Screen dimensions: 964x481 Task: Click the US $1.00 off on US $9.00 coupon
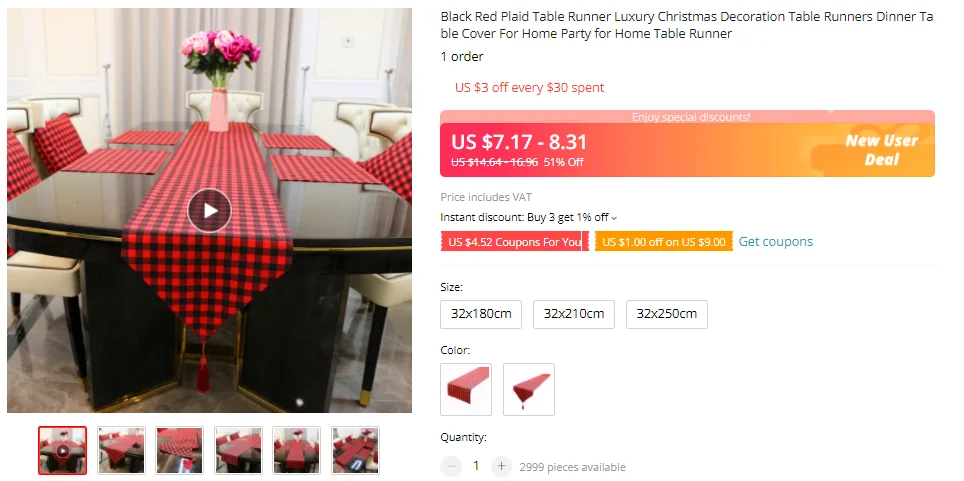(663, 241)
